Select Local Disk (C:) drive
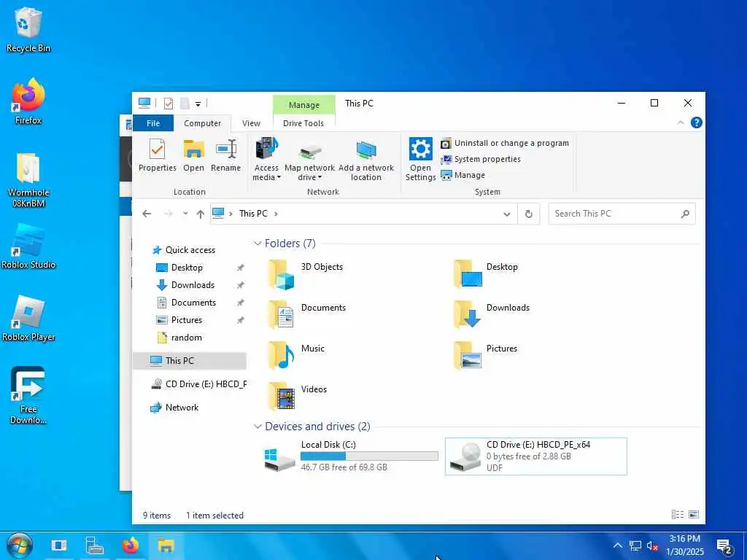Screen dimensions: 747x560 [x=351, y=456]
